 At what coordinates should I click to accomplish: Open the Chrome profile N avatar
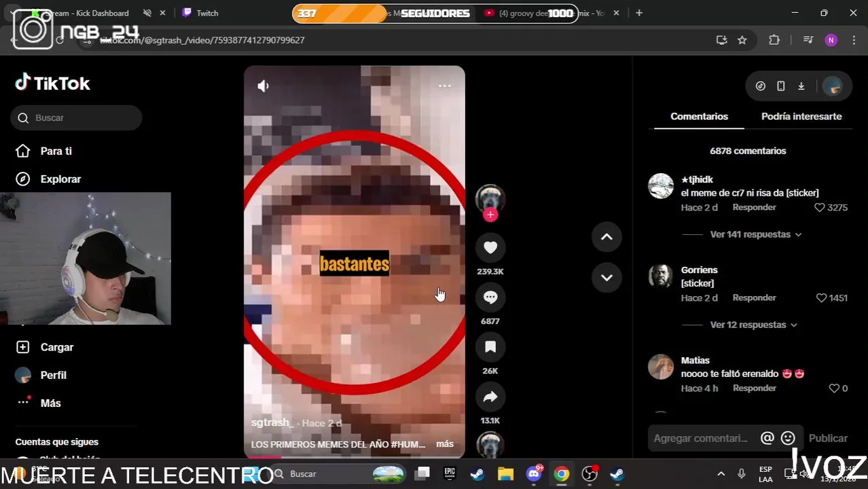[x=831, y=40]
